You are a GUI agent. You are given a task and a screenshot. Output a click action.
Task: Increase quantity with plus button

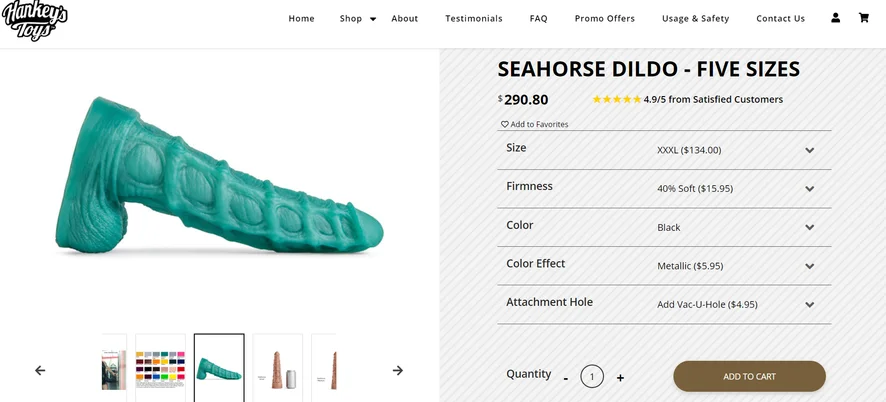pos(620,378)
